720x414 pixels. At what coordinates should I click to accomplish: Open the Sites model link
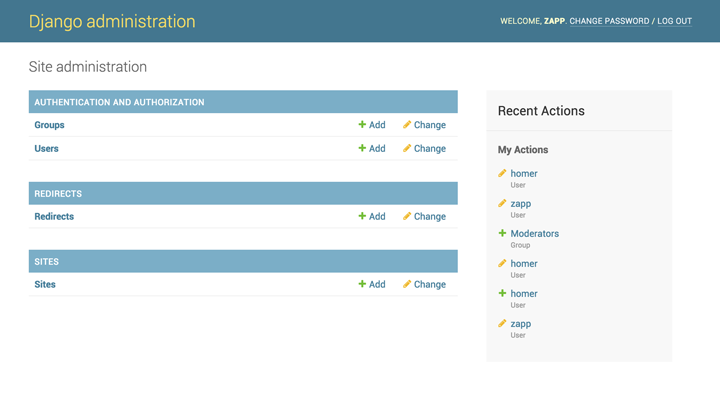pyautogui.click(x=45, y=284)
